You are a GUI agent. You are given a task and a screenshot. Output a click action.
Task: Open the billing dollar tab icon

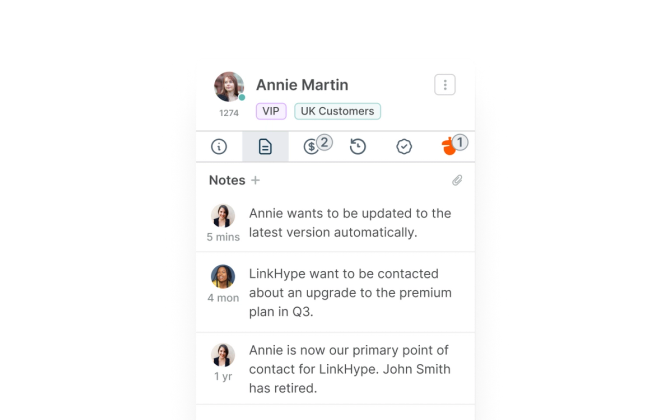point(312,147)
